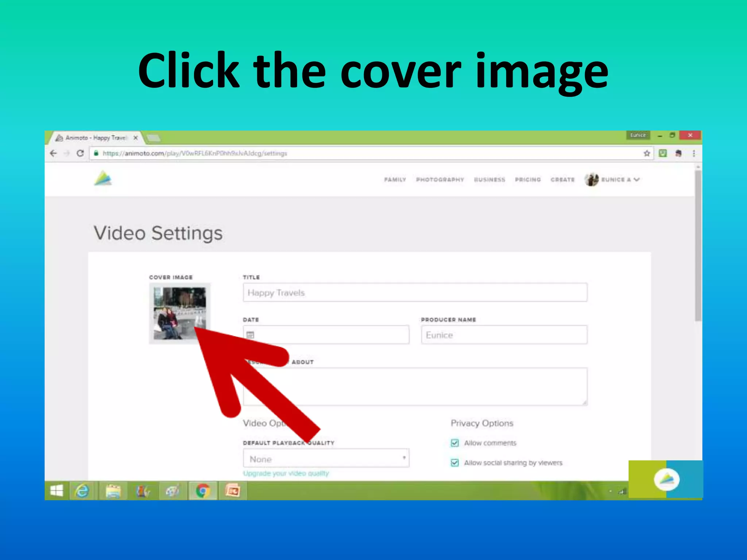The image size is (747, 560).
Task: Reload the page with refresh icon
Action: (80, 153)
